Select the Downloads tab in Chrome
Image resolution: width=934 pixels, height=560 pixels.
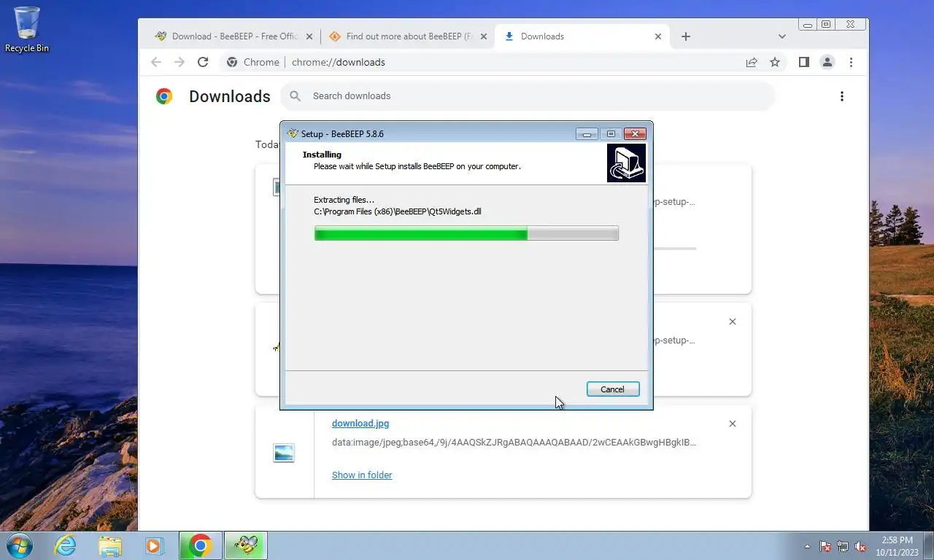coord(580,36)
